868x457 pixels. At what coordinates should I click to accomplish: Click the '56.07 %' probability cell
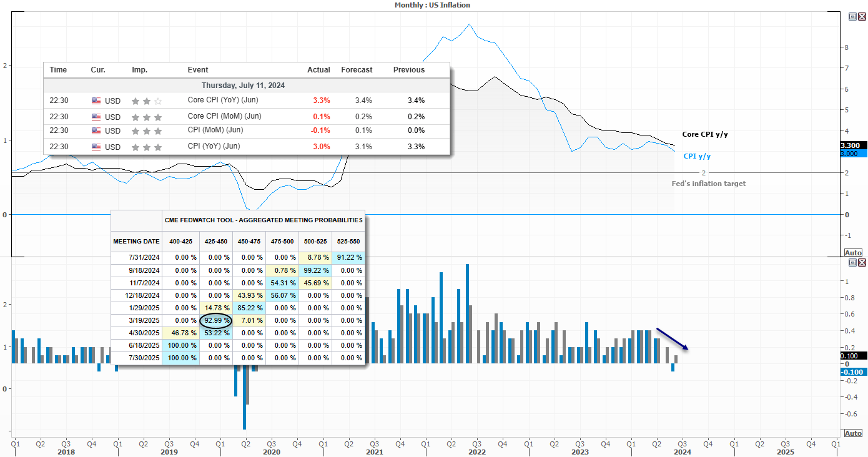[282, 295]
